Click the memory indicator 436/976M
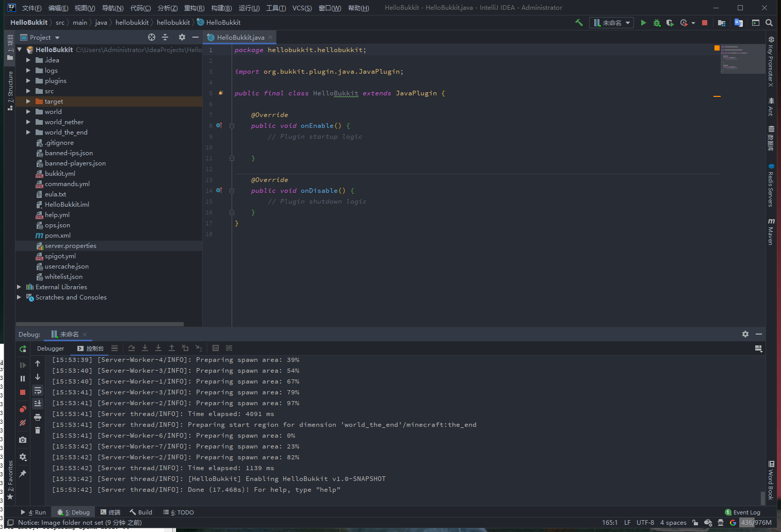 tap(756, 523)
